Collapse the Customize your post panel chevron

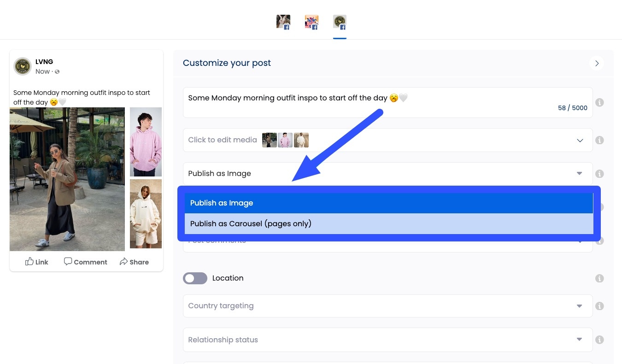click(597, 63)
